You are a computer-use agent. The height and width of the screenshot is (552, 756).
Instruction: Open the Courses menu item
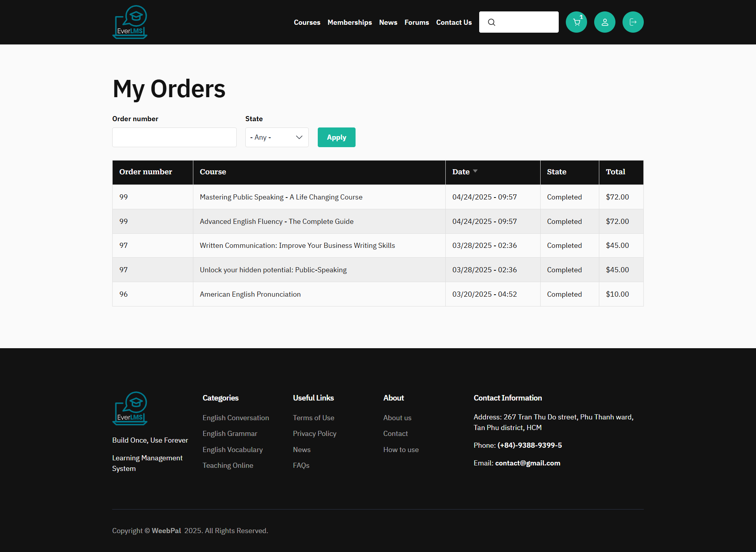pyautogui.click(x=307, y=22)
